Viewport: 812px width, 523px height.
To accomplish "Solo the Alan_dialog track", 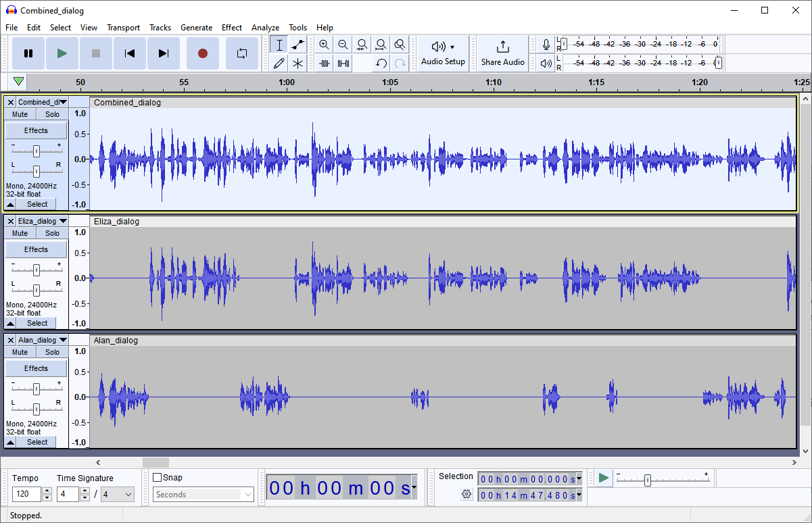I will 52,352.
